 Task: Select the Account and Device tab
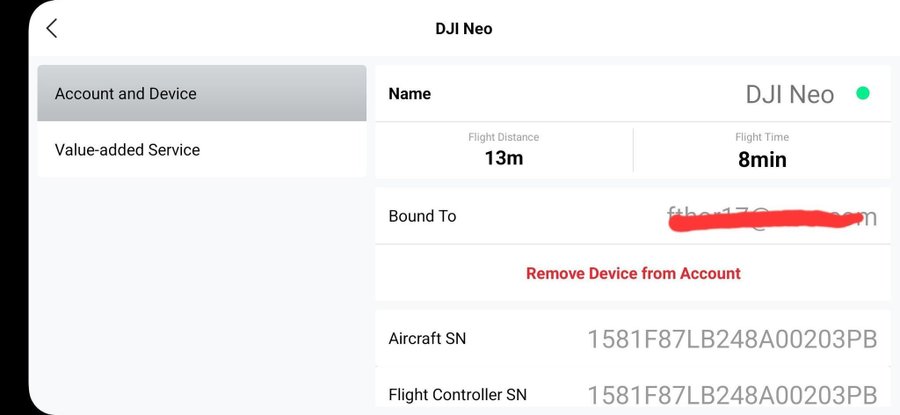202,94
